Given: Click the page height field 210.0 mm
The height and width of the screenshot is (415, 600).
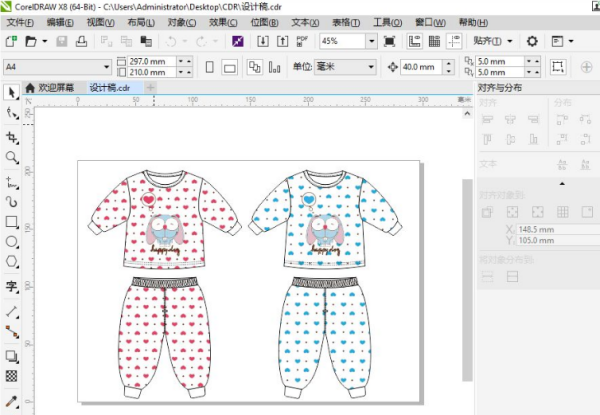Looking at the screenshot, I should click(152, 72).
